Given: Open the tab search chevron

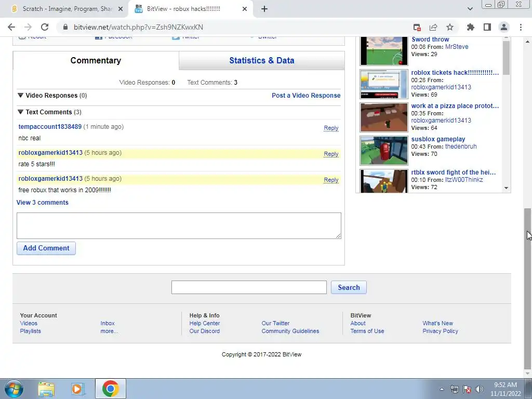Looking at the screenshot, I should [470, 9].
